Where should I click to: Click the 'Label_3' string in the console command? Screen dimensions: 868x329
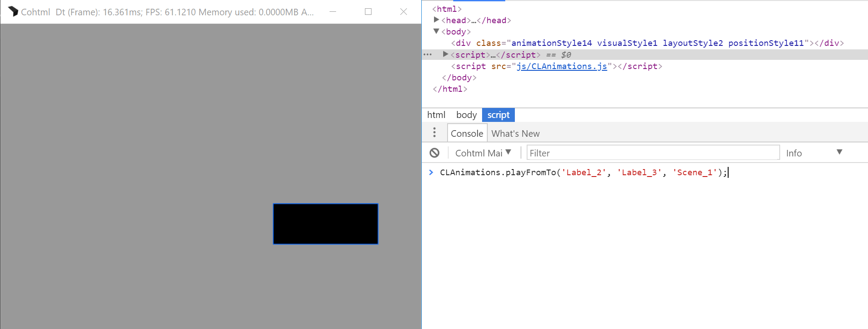click(x=639, y=172)
